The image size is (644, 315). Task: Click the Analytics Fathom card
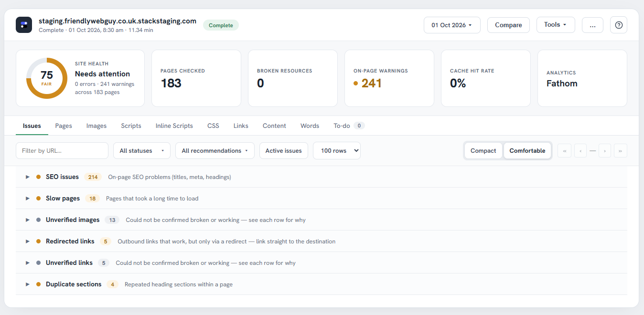click(x=582, y=78)
